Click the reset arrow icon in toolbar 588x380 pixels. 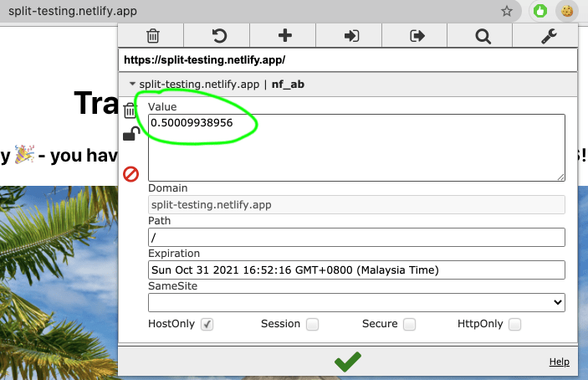point(218,35)
